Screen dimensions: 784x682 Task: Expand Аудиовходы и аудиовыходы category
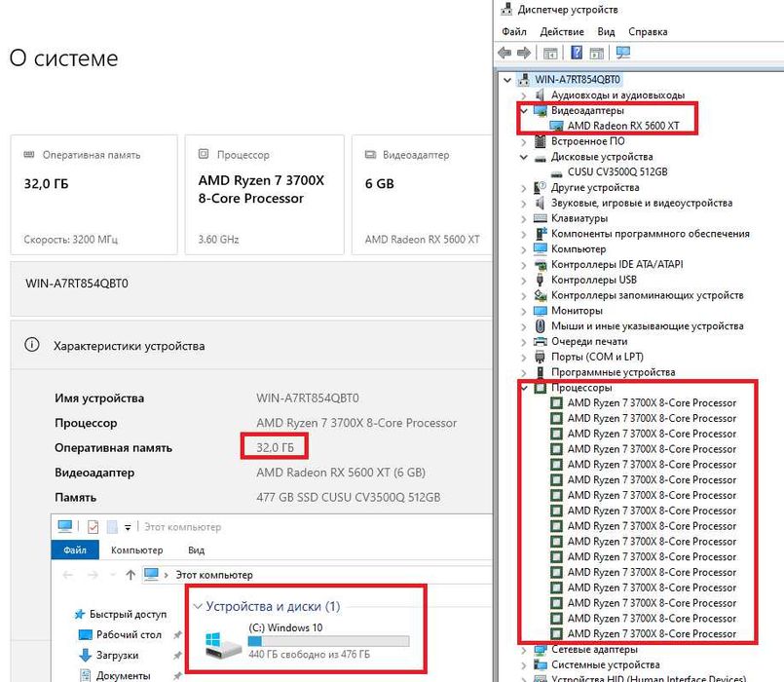pyautogui.click(x=524, y=95)
